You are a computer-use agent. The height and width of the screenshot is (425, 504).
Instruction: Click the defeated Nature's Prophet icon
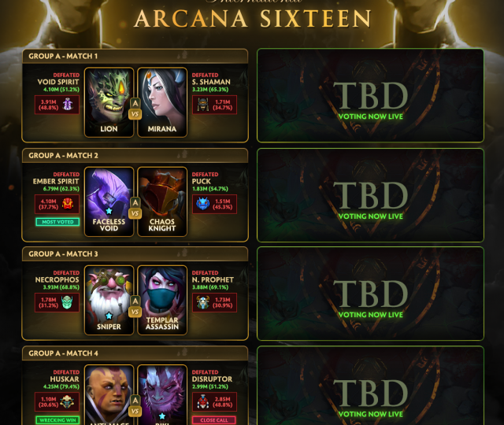(x=203, y=302)
